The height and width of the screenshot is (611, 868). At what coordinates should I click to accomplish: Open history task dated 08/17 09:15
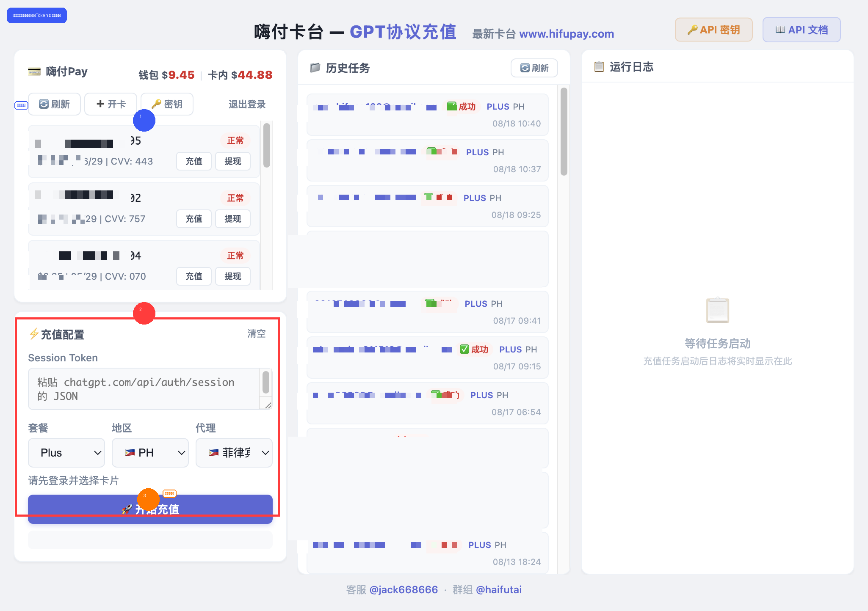point(428,358)
